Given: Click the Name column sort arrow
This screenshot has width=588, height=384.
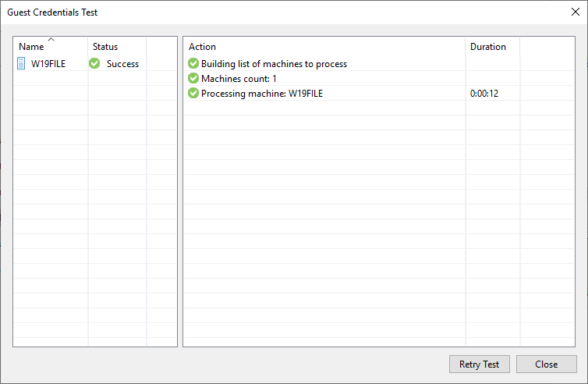Looking at the screenshot, I should tap(51, 39).
